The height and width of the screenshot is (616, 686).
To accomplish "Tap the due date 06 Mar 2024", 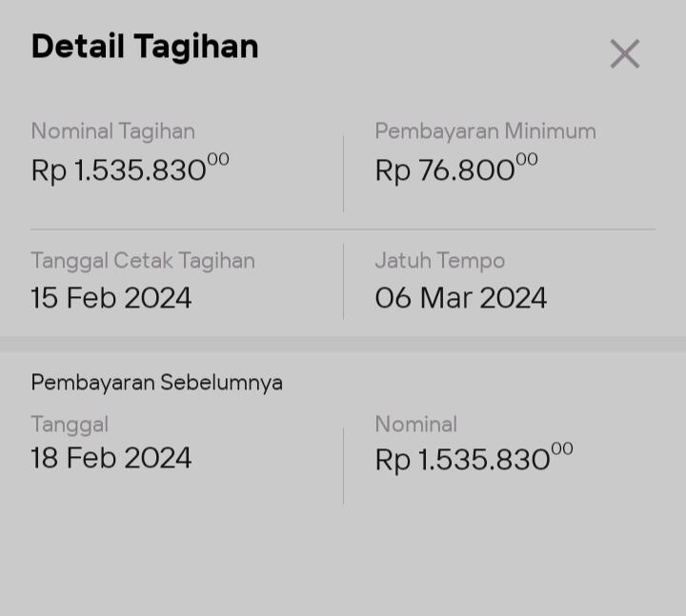I will (x=461, y=298).
